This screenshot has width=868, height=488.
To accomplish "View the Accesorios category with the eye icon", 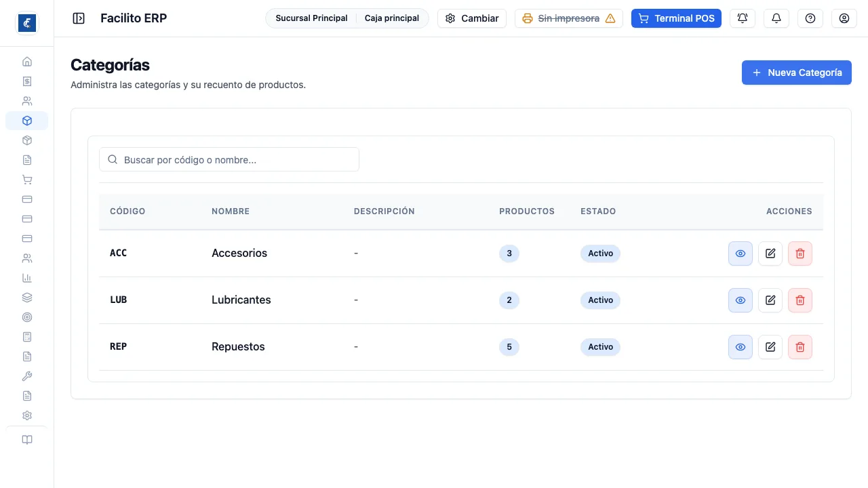I will [x=741, y=253].
